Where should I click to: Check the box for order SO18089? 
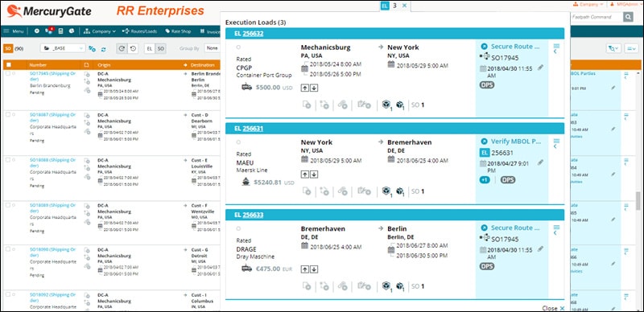click(8, 205)
